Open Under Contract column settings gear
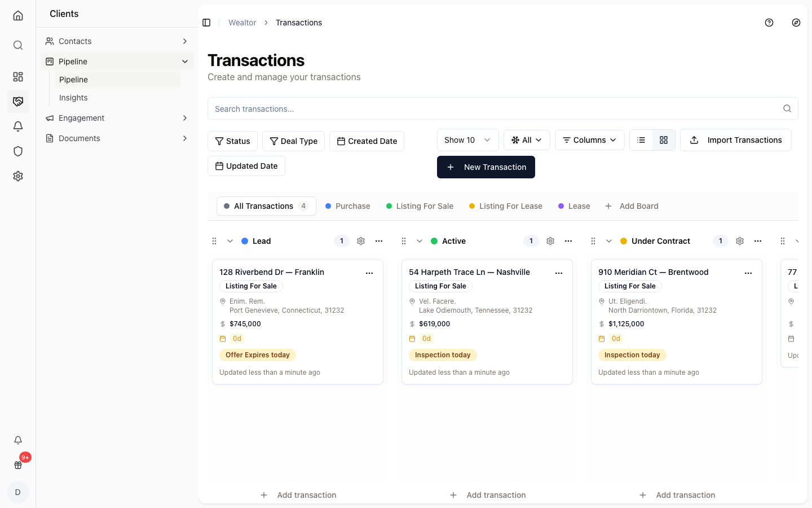This screenshot has height=508, width=812. click(740, 241)
